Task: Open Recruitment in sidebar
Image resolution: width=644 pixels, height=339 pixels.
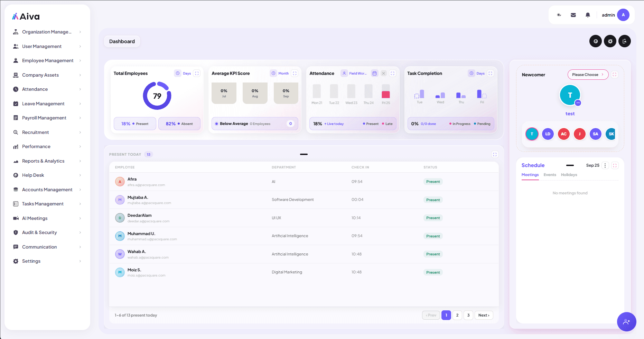Action: [x=47, y=132]
